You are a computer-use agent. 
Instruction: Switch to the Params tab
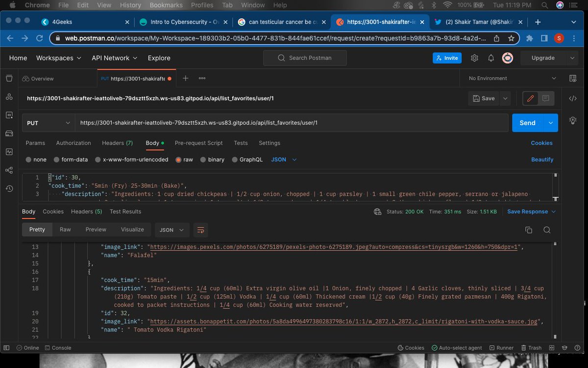click(x=35, y=143)
